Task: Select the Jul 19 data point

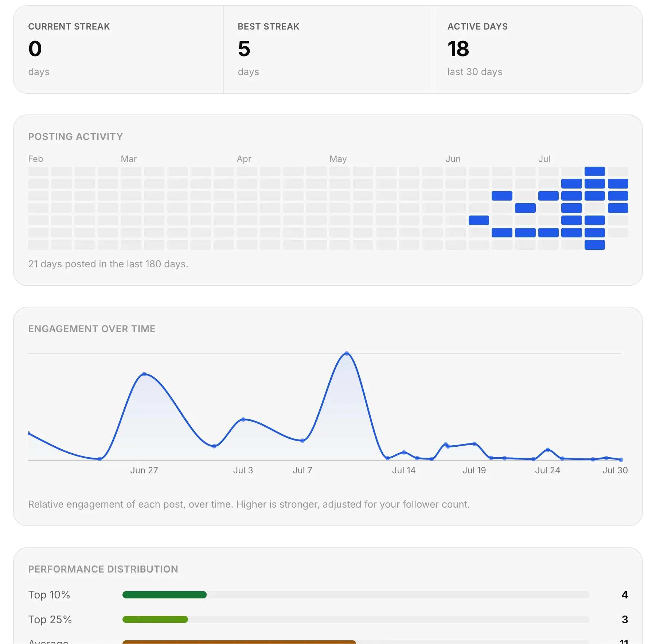Action: point(474,444)
